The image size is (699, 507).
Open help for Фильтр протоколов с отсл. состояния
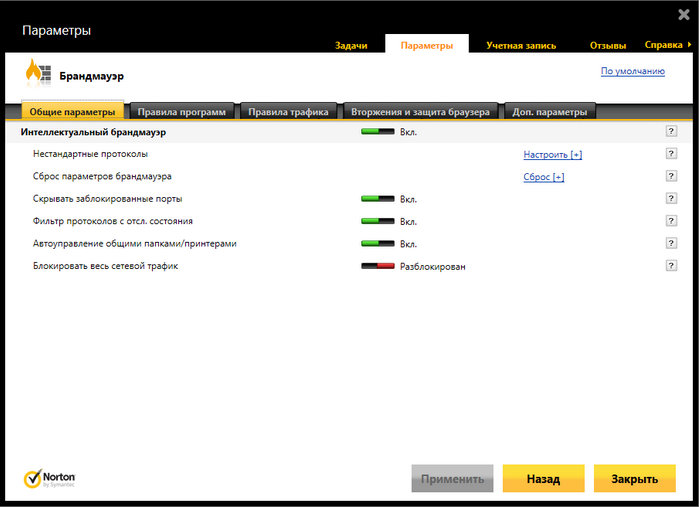[x=671, y=221]
